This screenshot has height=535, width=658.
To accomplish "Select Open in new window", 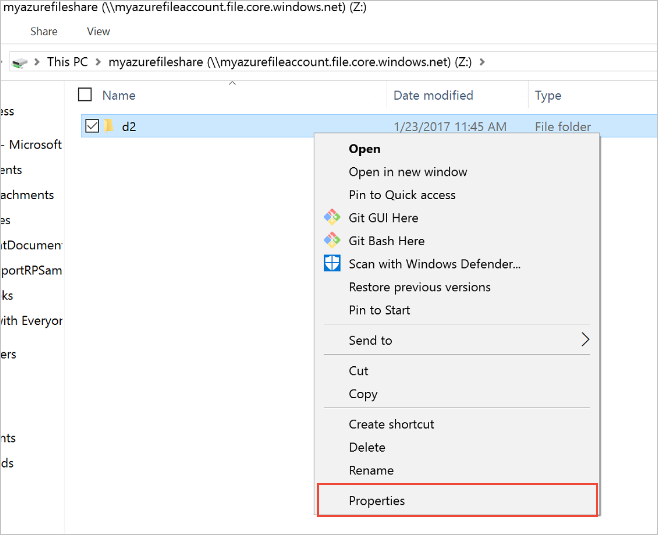I will (408, 172).
